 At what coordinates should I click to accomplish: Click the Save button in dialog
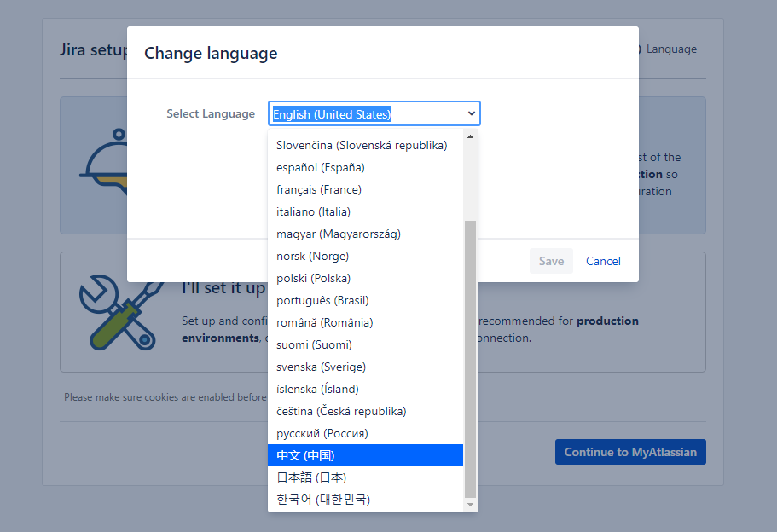tap(551, 261)
